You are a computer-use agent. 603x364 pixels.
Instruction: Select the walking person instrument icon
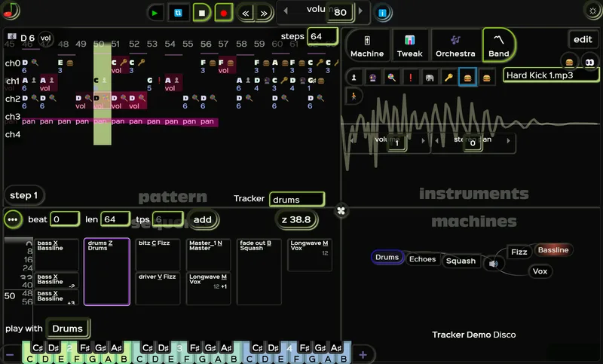pos(354,96)
